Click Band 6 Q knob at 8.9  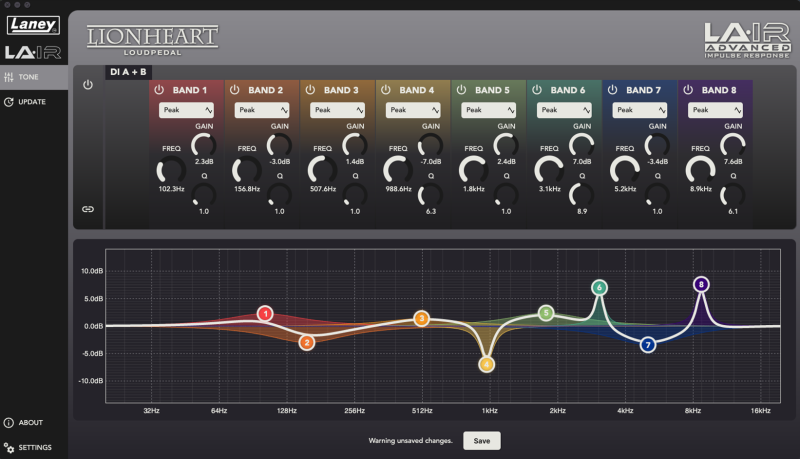point(581,195)
